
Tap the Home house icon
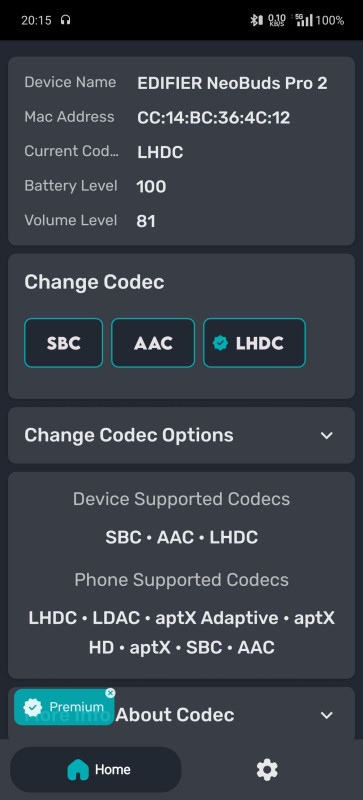[x=78, y=769]
